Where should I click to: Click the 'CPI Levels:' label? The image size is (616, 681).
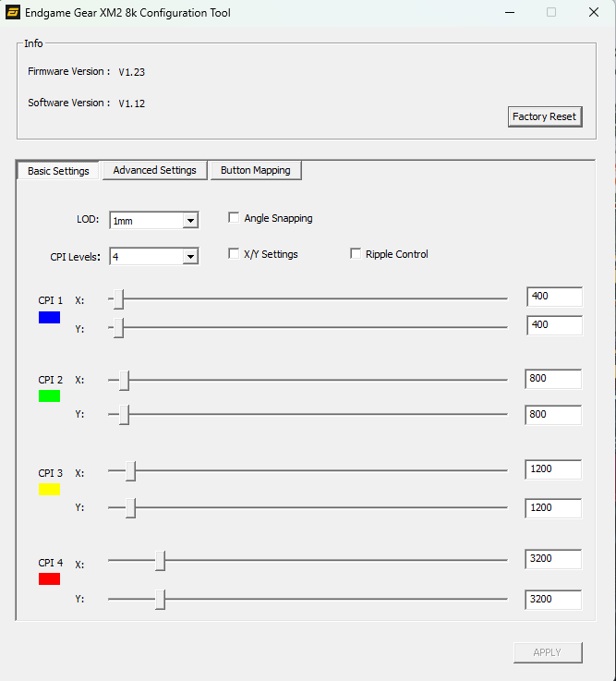point(75,257)
